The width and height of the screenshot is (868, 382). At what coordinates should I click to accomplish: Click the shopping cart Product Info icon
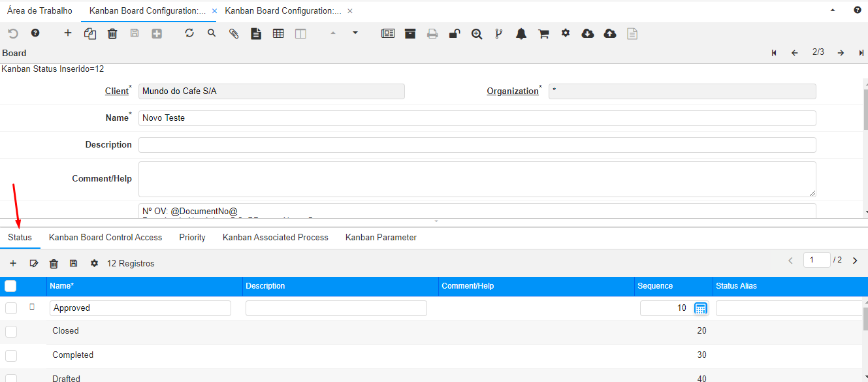tap(543, 34)
